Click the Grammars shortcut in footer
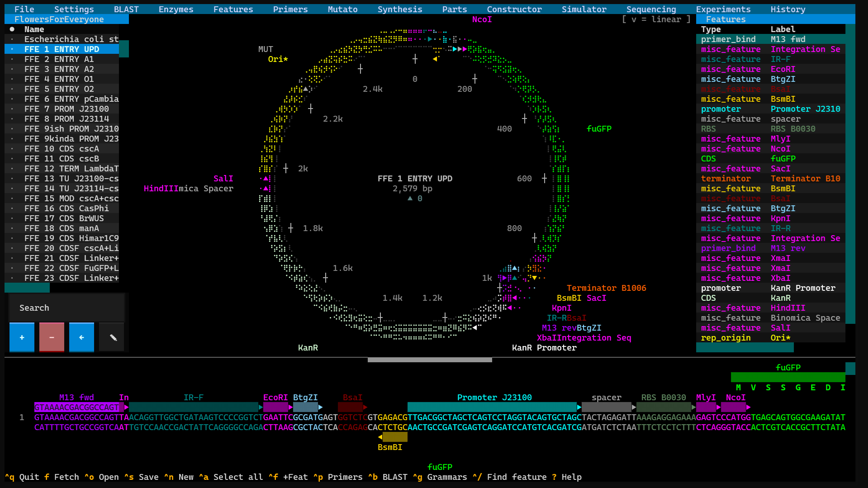The height and width of the screenshot is (488, 868). (440, 477)
